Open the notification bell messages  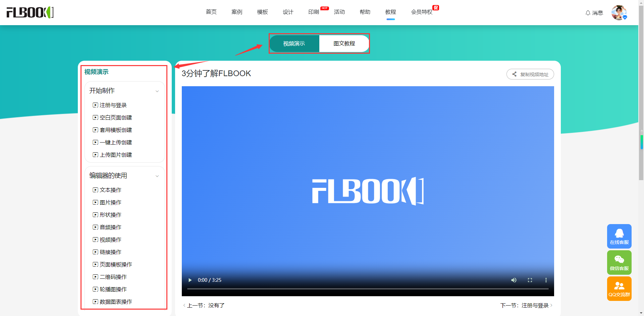pos(594,13)
